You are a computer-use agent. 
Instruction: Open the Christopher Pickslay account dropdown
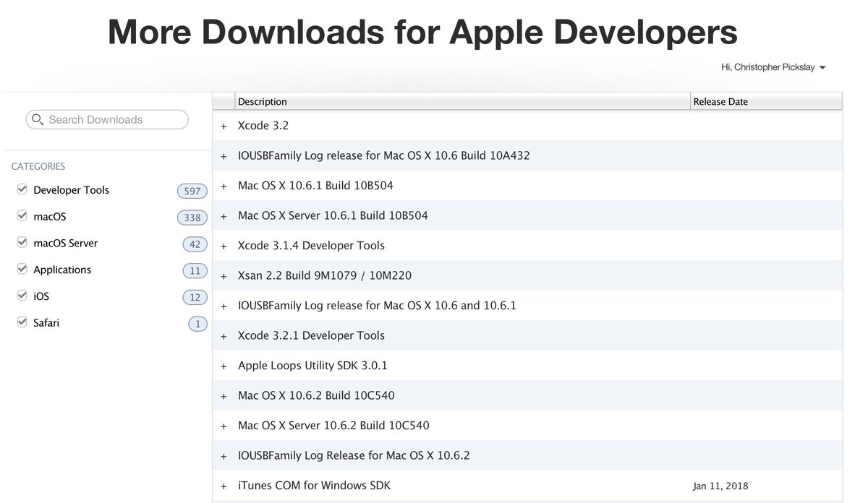[x=773, y=67]
